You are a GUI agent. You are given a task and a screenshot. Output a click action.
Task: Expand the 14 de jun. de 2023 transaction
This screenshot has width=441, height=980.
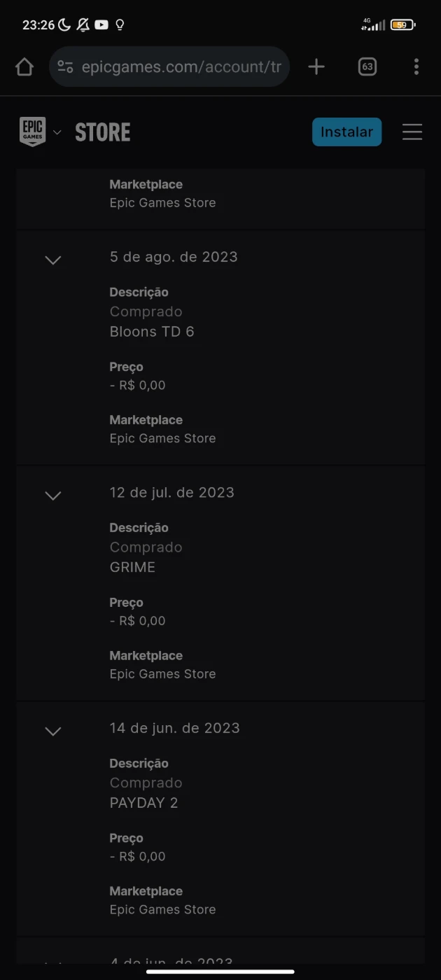[x=53, y=731]
